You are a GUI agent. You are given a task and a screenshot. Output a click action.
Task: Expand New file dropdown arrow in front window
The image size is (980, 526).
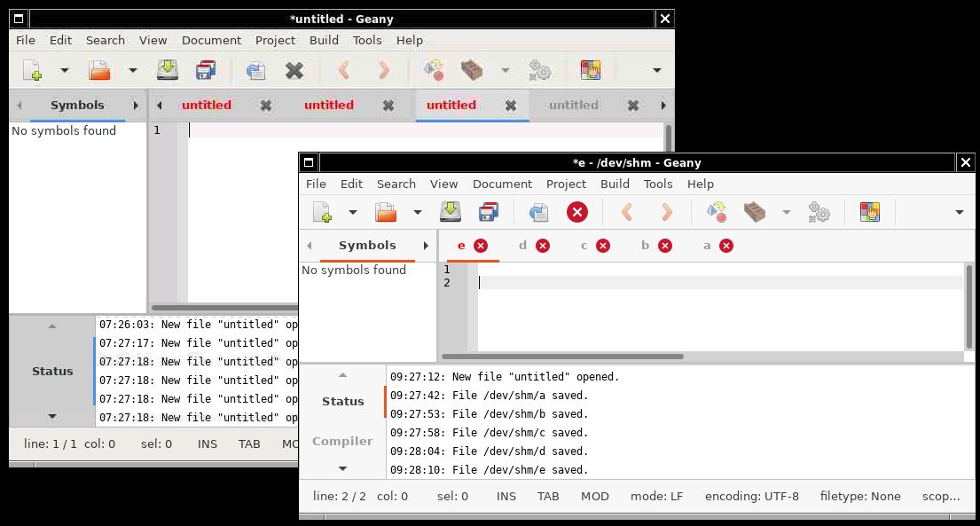[352, 213]
